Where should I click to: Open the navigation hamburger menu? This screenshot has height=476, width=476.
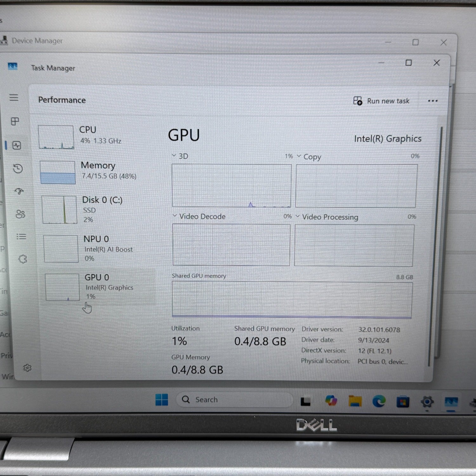click(14, 98)
